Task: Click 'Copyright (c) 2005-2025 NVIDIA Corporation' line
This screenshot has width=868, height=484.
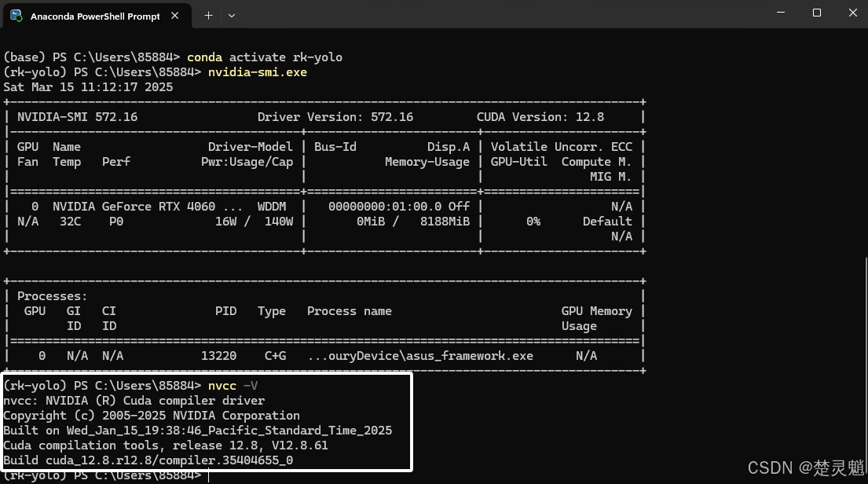Action: (152, 416)
